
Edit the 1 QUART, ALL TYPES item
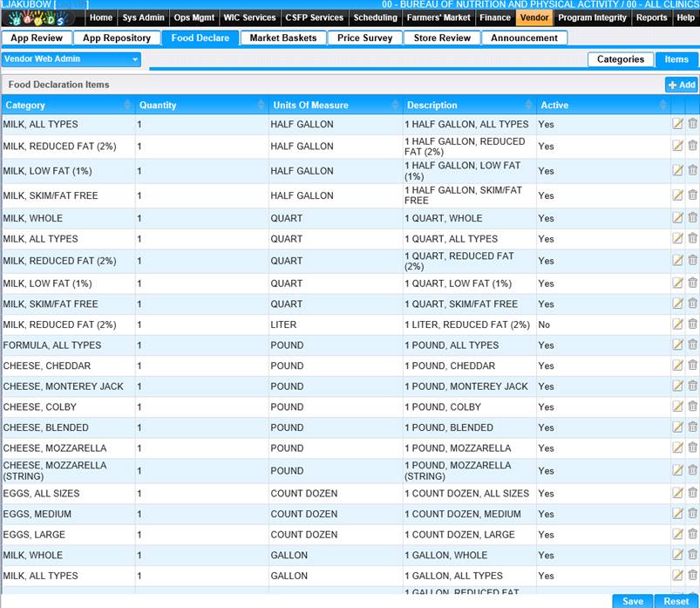click(x=677, y=238)
